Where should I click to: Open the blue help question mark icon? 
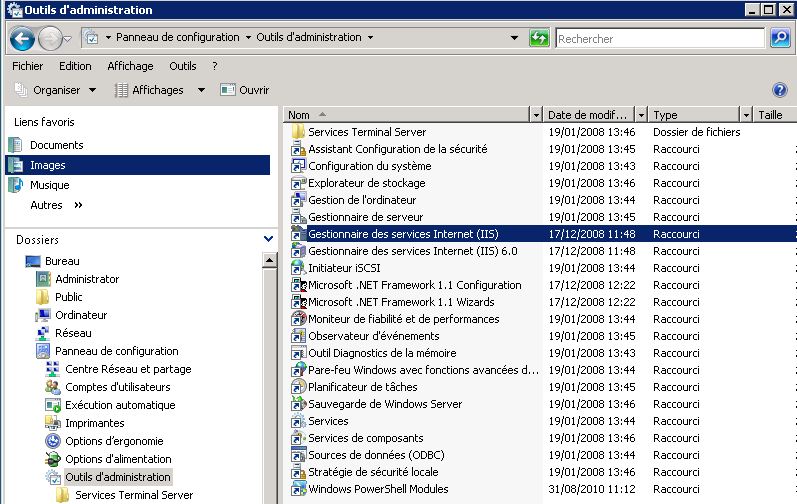point(780,90)
